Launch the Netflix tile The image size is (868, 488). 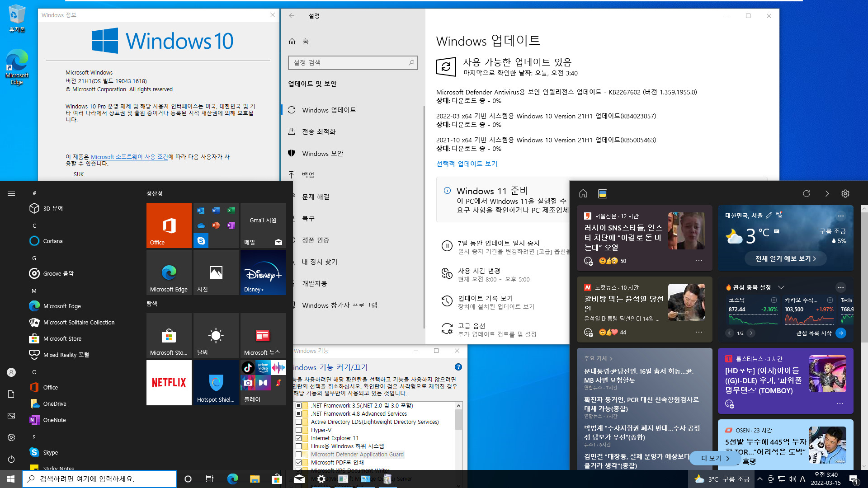[169, 382]
